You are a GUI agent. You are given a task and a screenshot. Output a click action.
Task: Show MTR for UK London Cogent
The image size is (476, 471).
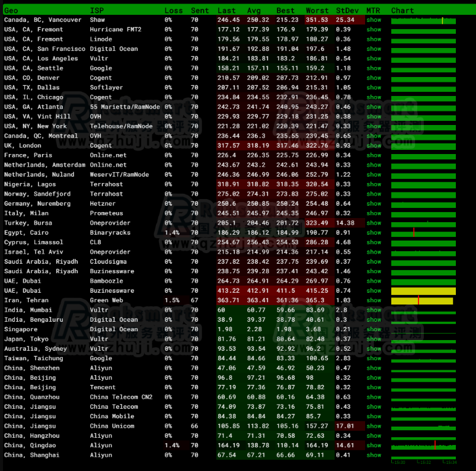373,146
